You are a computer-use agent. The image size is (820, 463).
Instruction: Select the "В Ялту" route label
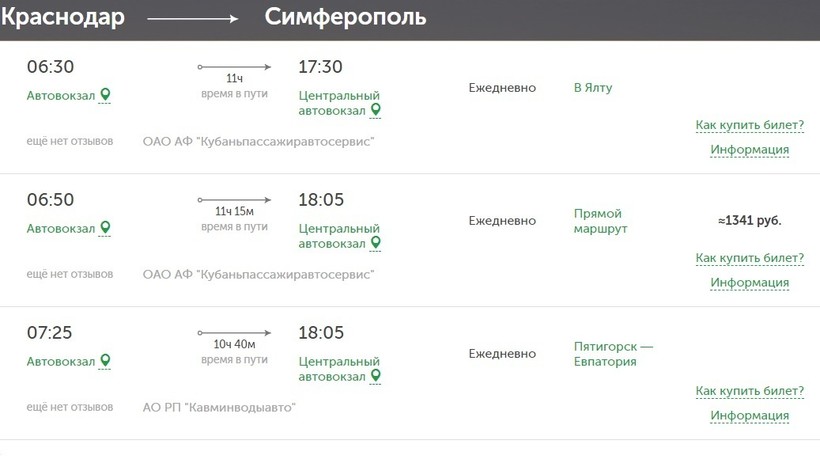[593, 88]
